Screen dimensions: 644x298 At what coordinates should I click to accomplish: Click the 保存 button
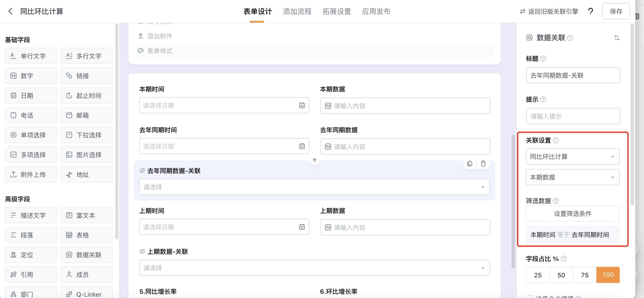(616, 11)
